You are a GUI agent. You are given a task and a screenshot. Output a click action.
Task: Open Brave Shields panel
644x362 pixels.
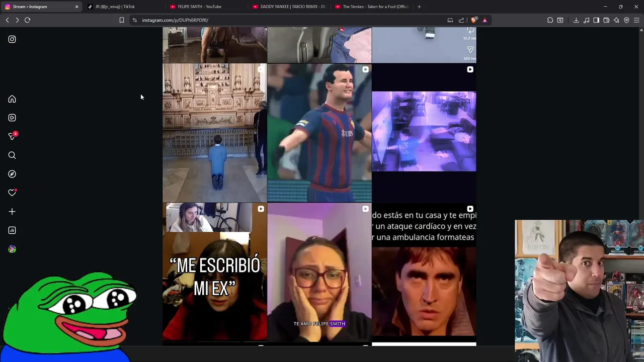click(x=474, y=20)
